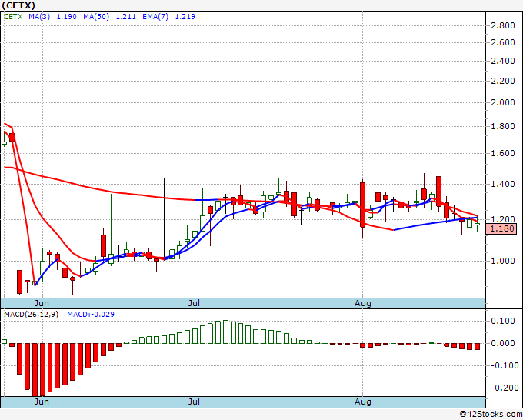Click the -0.200 MACD axis label
Image resolution: width=523 pixels, height=420 pixels.
click(503, 388)
